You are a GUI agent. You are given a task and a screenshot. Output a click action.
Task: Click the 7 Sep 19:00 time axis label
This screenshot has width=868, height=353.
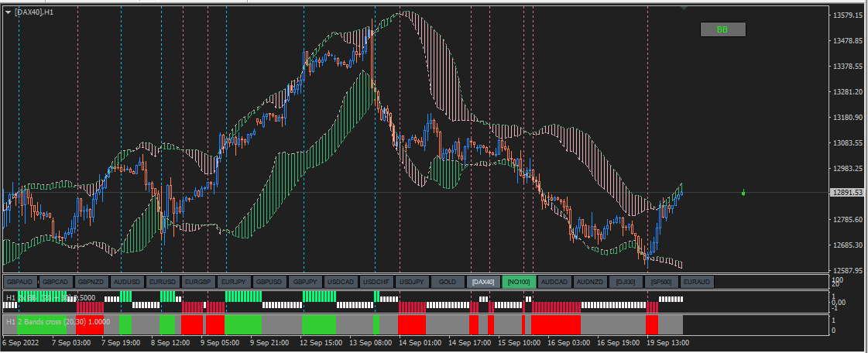[x=122, y=343]
